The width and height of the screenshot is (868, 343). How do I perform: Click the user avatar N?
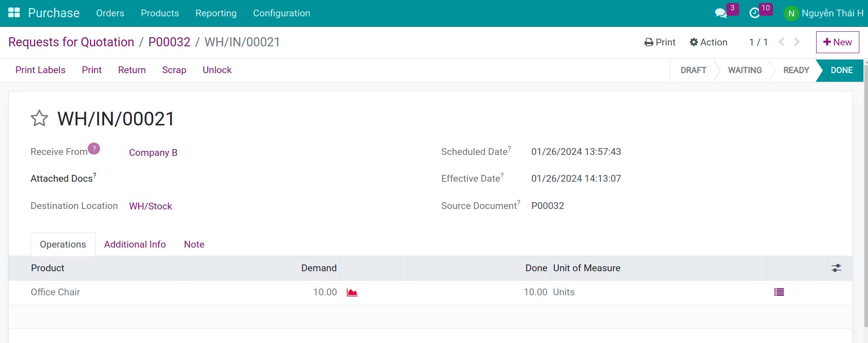point(791,13)
